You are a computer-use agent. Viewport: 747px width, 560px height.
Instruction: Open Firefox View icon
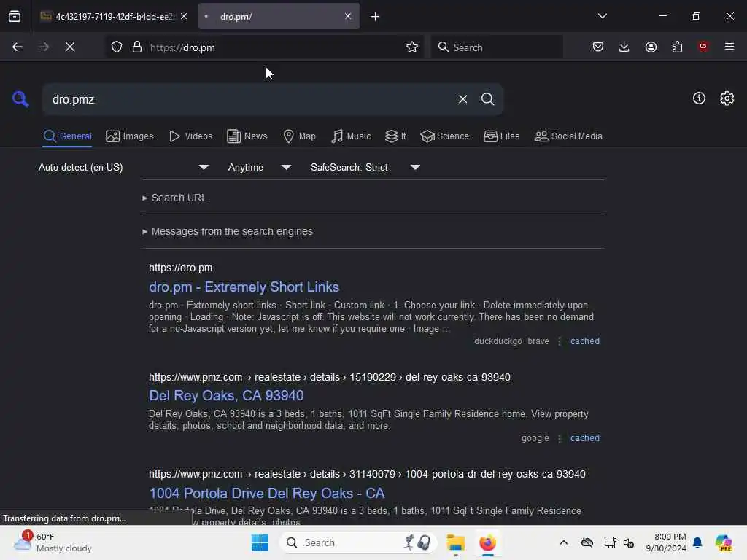[x=15, y=17]
